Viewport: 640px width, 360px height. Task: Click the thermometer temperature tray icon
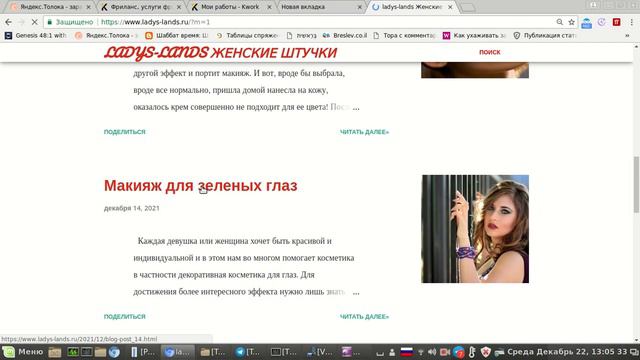(x=472, y=352)
